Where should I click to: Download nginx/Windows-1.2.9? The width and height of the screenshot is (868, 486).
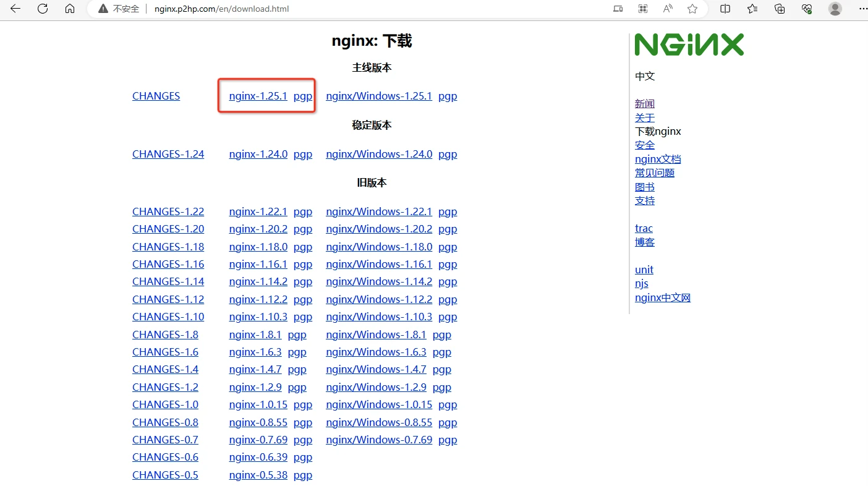376,387
